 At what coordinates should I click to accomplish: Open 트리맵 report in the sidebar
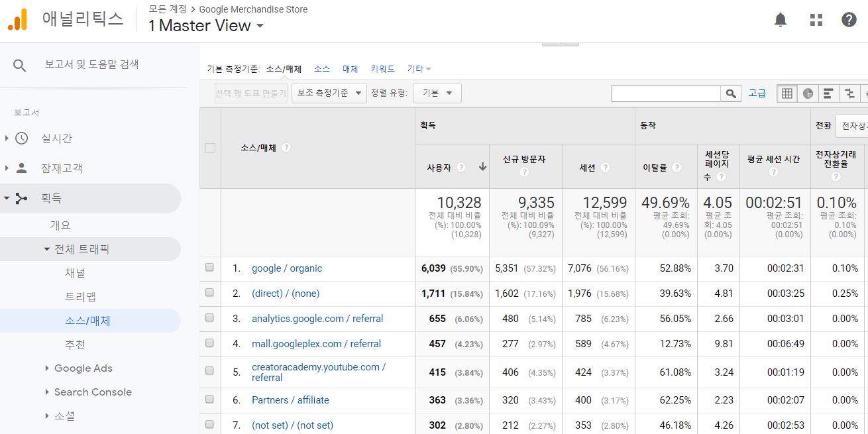pos(81,297)
